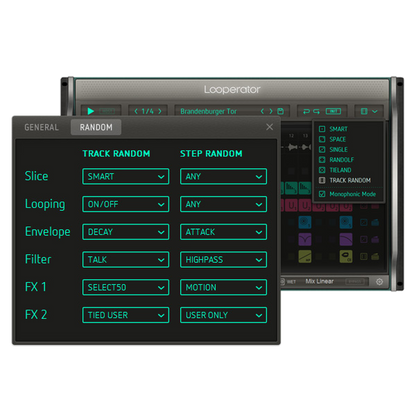Click the RANDOLF dice icon in the menu

[322, 160]
